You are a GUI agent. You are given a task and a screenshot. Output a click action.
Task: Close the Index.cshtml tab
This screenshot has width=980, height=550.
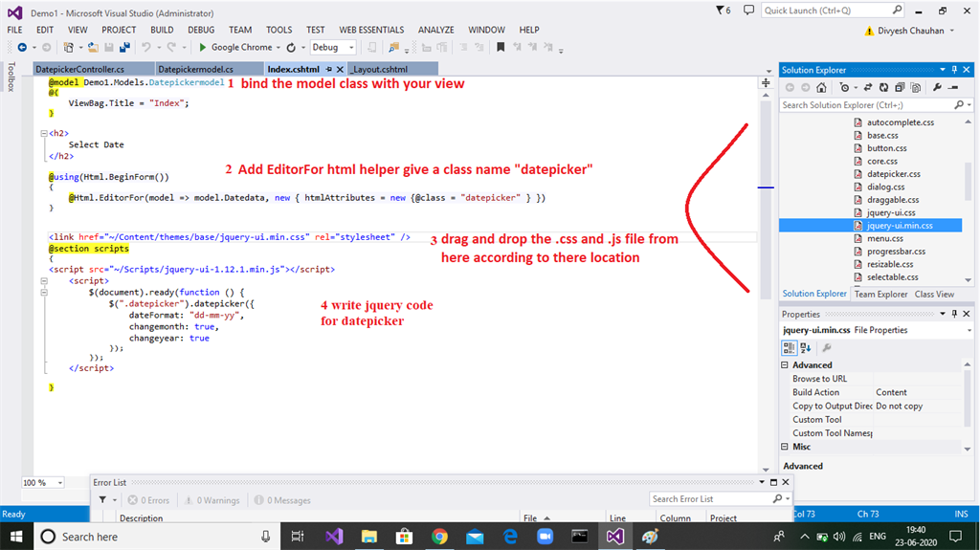pos(340,70)
